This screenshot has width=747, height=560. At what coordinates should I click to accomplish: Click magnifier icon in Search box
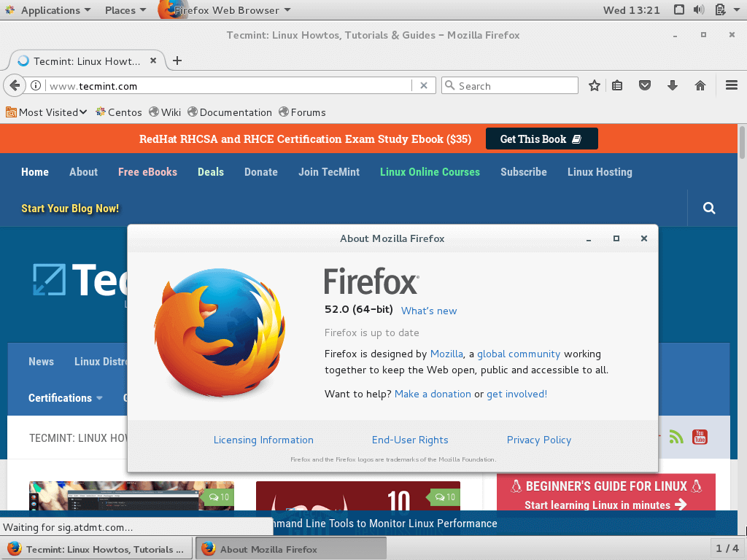point(449,85)
